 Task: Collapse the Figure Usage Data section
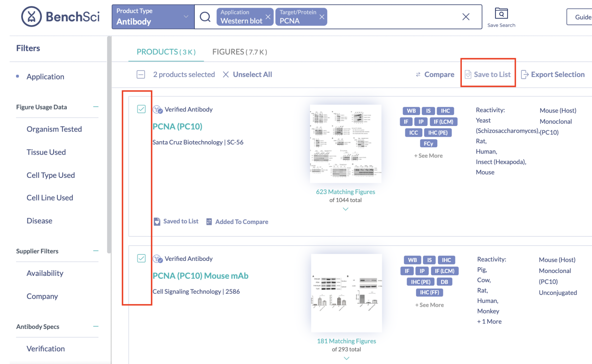(96, 107)
